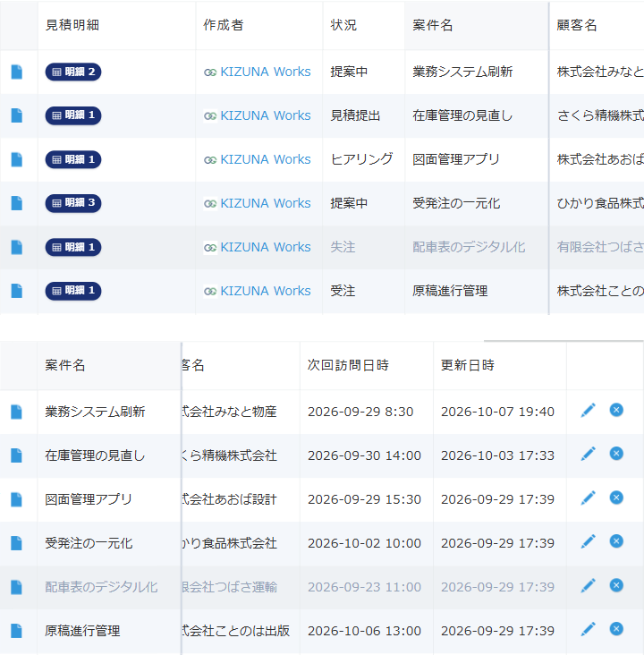
Task: Select next visit date 2026-09-29 15:30
Action: (364, 499)
